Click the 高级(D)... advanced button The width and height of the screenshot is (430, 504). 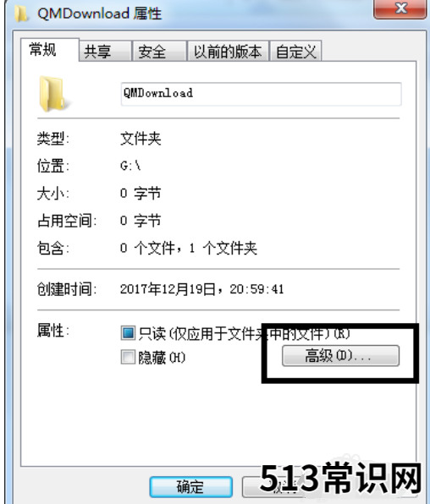pos(340,355)
